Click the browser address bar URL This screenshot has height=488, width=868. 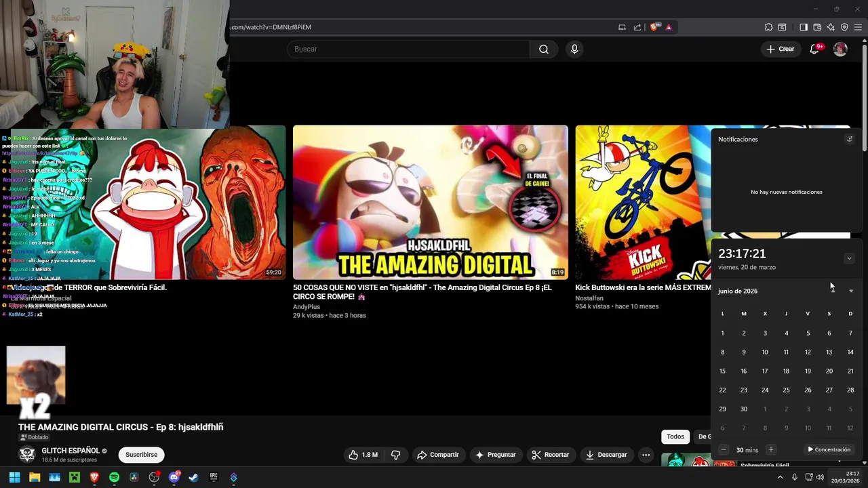point(271,27)
